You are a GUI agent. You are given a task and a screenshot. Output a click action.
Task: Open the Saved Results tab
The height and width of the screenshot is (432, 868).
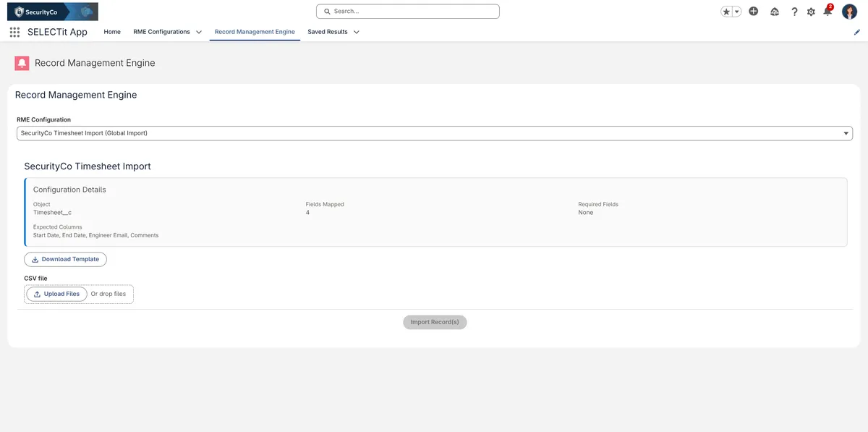(328, 32)
